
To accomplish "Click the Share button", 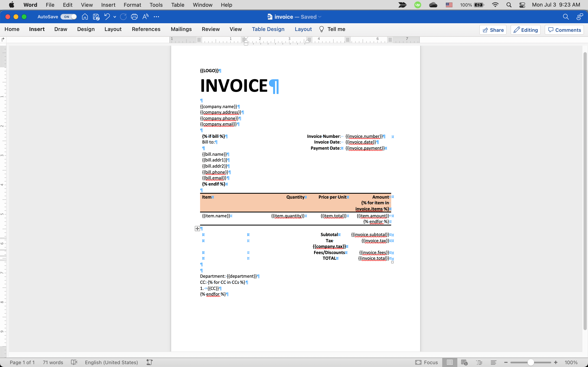I will [x=493, y=30].
